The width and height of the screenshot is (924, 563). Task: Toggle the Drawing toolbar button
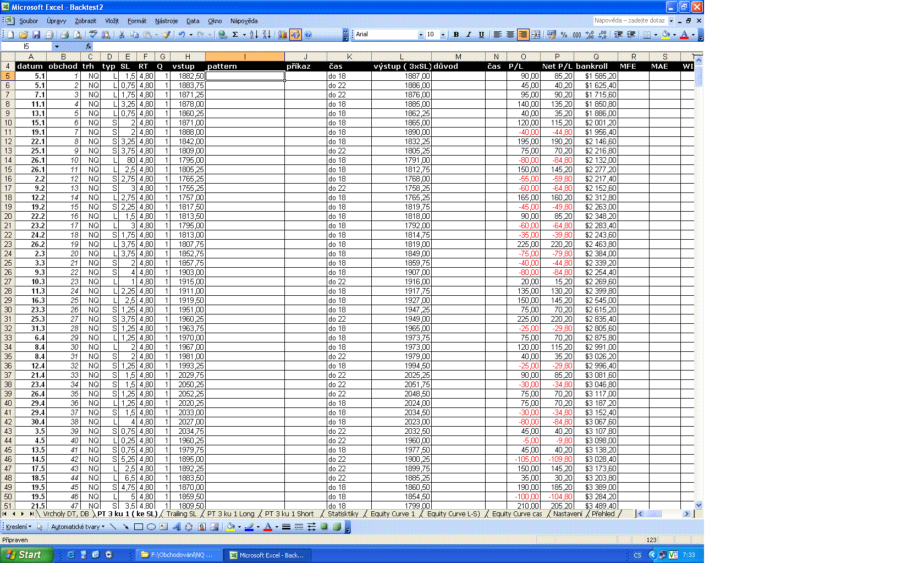pos(295,35)
